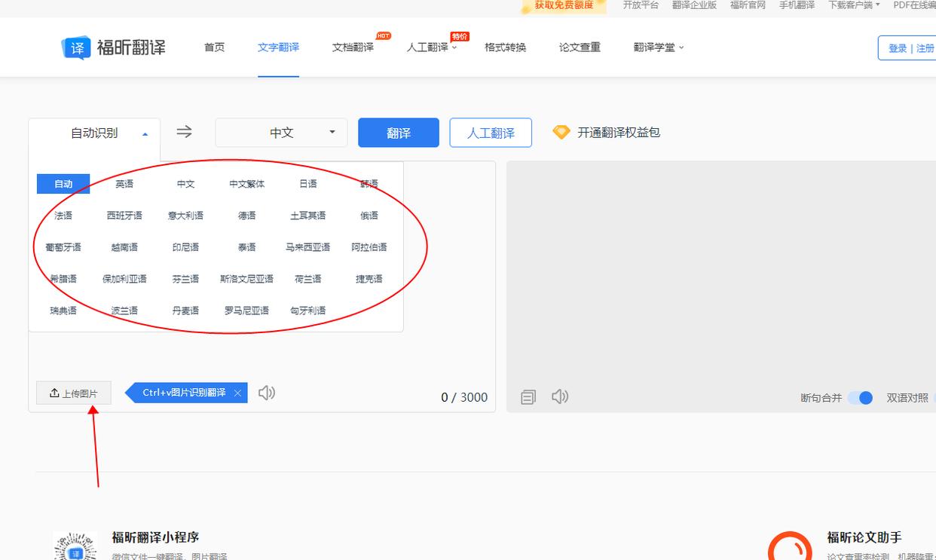Click the 人工翻译 outlined button
Screen dimensions: 936x560
[x=491, y=133]
